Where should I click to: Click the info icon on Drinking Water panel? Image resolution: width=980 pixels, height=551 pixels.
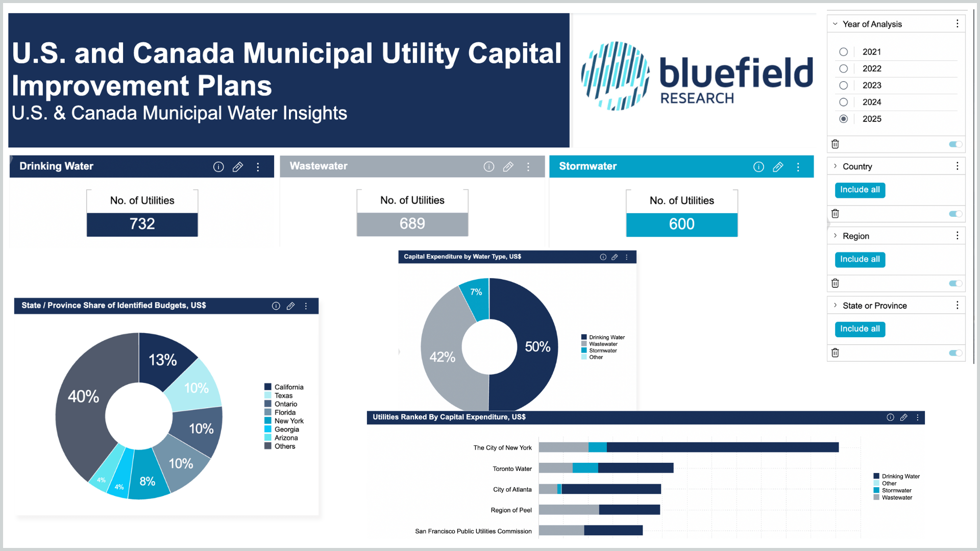tap(218, 167)
